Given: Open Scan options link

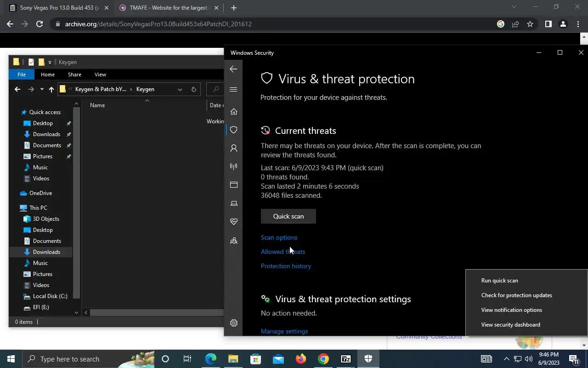Looking at the screenshot, I should click(279, 237).
